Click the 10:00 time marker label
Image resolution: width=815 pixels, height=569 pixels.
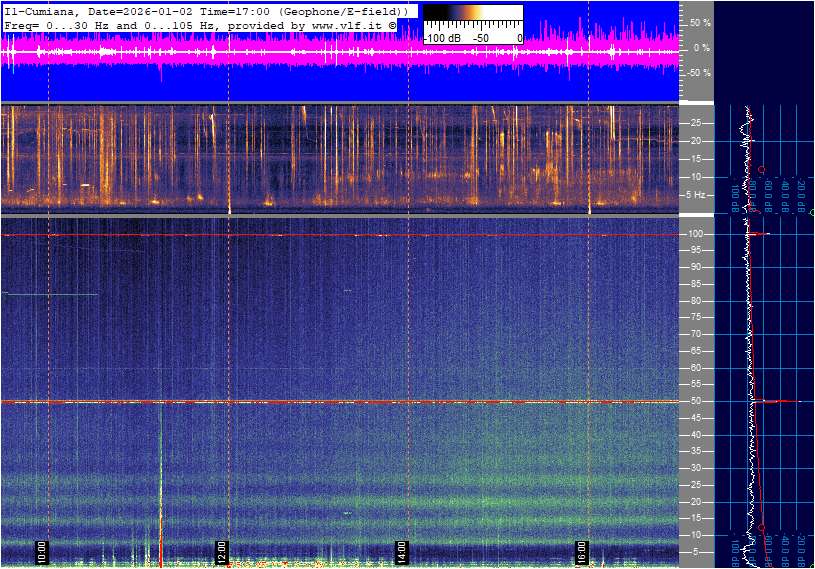[42, 551]
